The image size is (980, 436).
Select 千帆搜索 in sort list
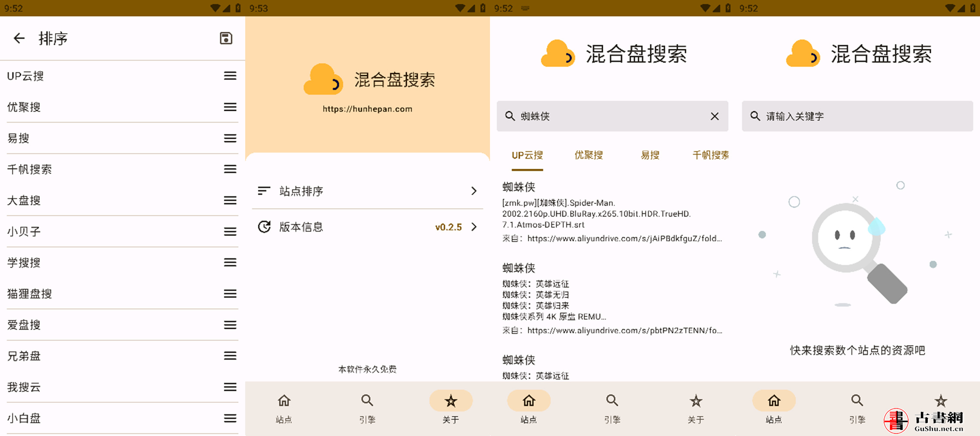coord(30,169)
